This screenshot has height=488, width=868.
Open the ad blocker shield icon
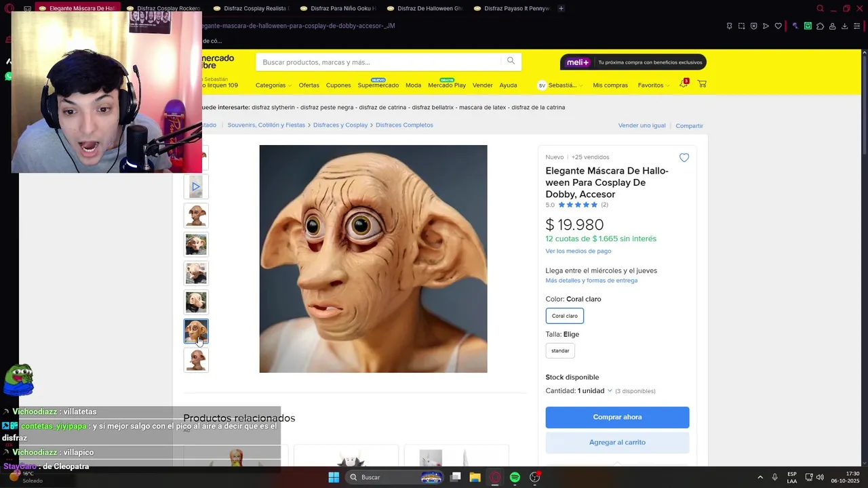click(753, 26)
